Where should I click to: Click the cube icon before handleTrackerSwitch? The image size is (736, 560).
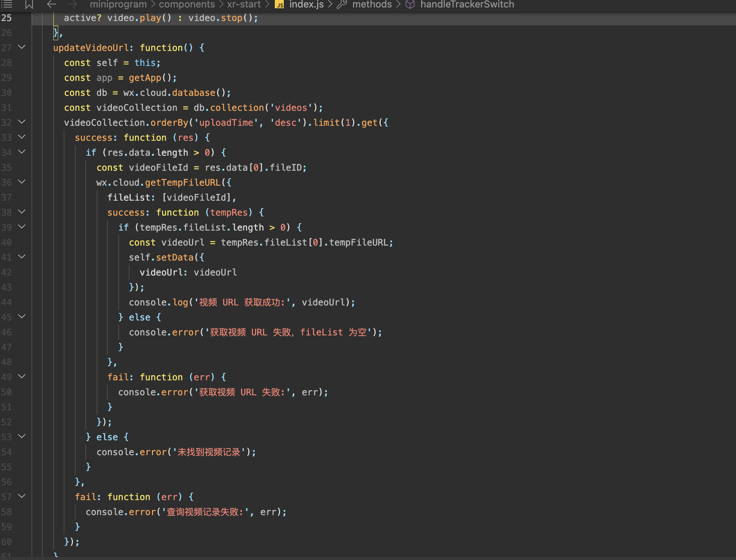[410, 4]
